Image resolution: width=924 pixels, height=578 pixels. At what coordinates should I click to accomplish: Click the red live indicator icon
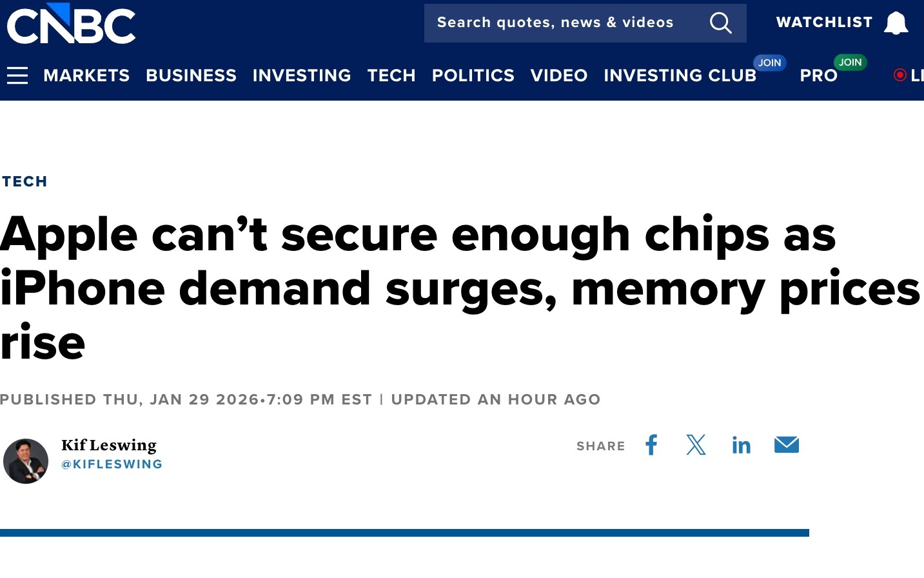pos(900,75)
